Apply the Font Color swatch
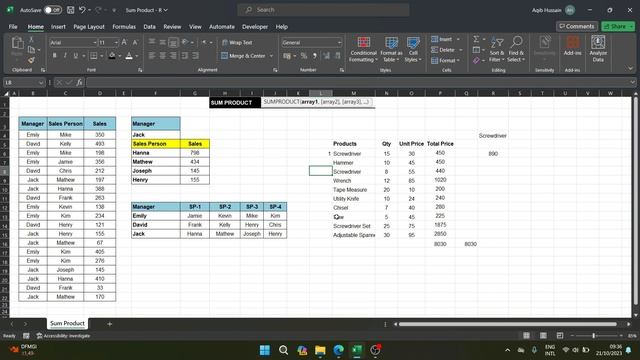Viewport: 640px width, 360px height. pyautogui.click(x=129, y=56)
